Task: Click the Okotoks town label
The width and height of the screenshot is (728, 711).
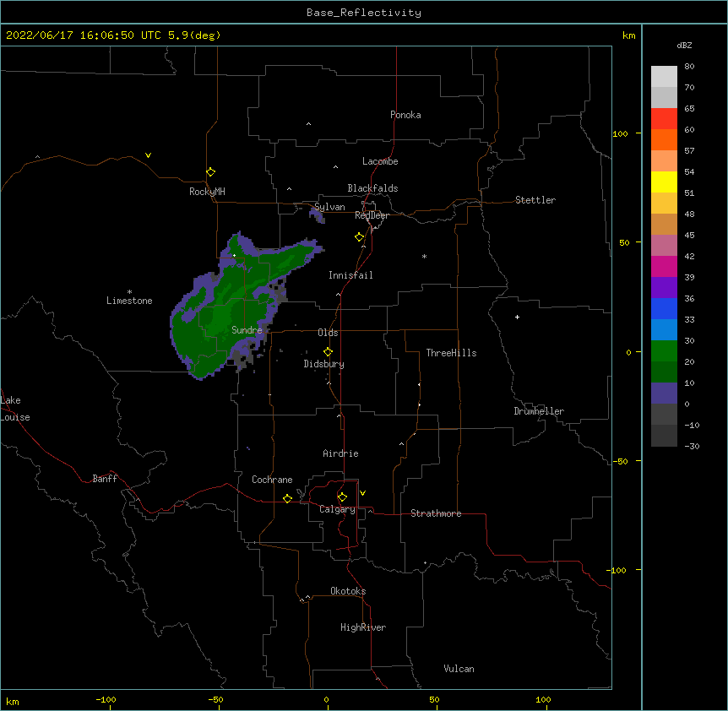Action: tap(348, 591)
